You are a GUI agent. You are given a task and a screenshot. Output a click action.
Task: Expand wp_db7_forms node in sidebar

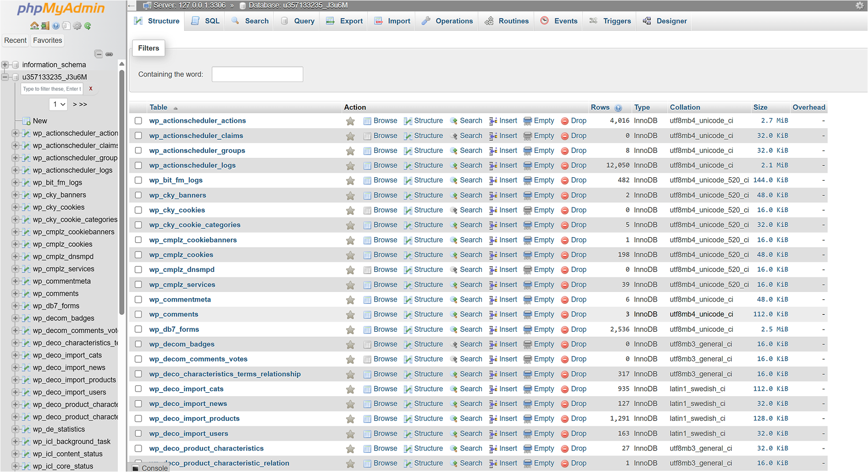coord(15,306)
